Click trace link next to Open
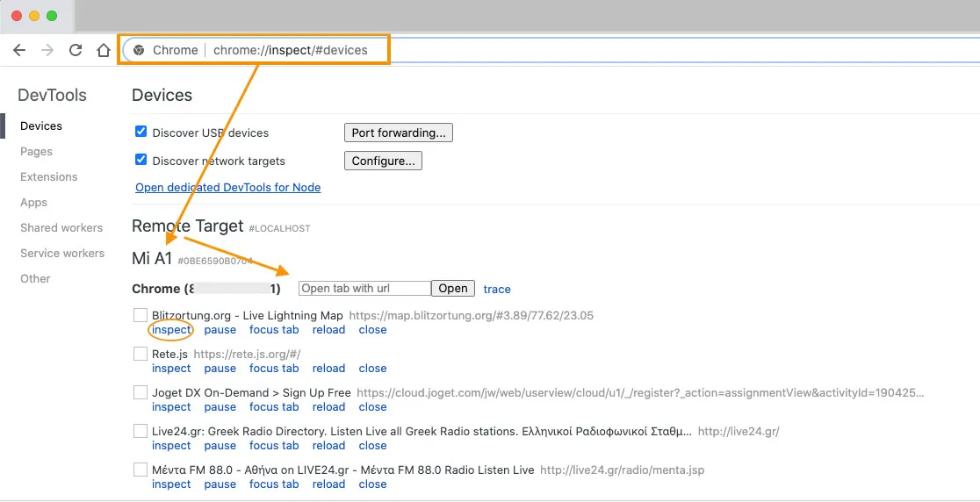The width and height of the screenshot is (980, 502). pyautogui.click(x=497, y=289)
